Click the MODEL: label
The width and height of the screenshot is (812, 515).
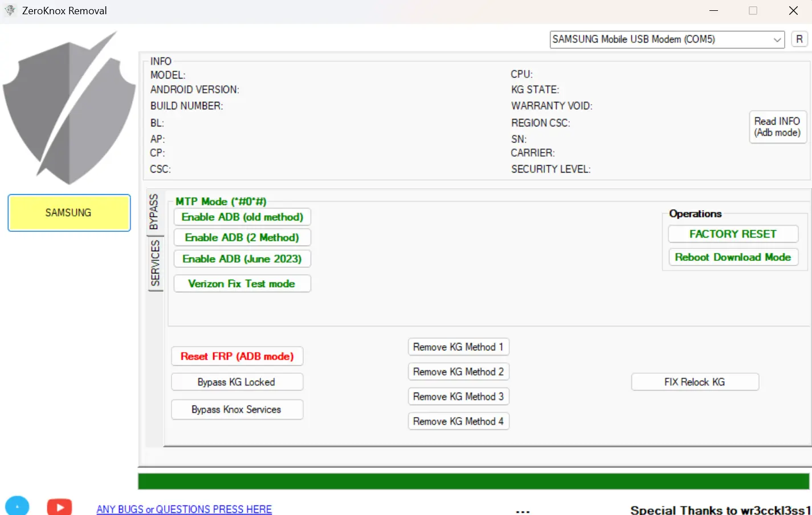point(168,75)
